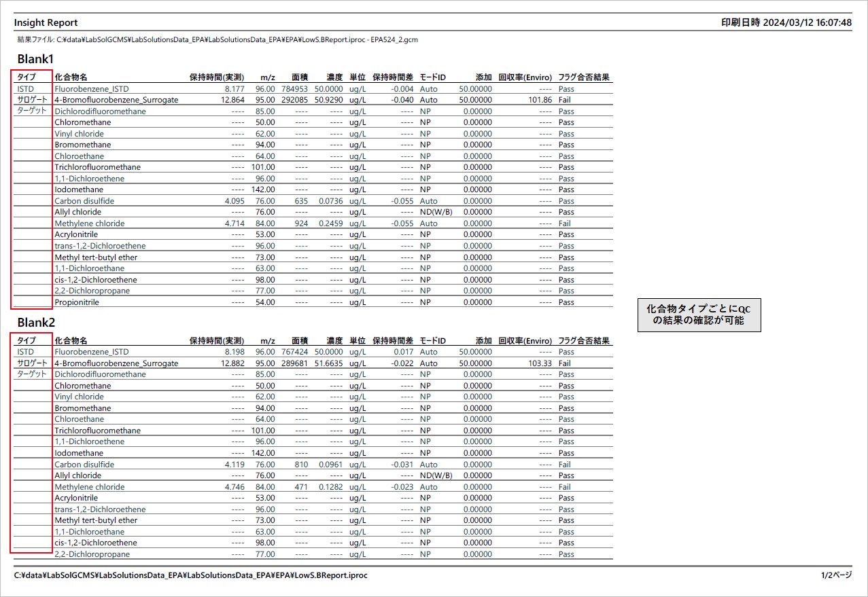Click area value 784953
868x597 pixels.
(294, 89)
